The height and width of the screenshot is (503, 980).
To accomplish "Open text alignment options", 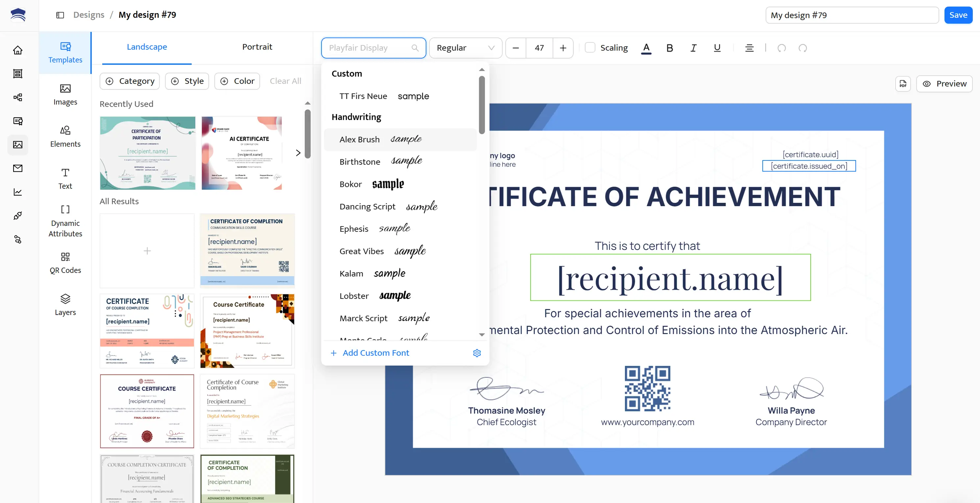I will click(x=749, y=48).
